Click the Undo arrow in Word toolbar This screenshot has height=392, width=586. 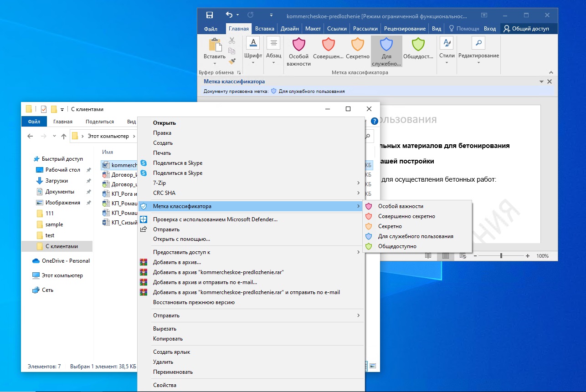(229, 15)
